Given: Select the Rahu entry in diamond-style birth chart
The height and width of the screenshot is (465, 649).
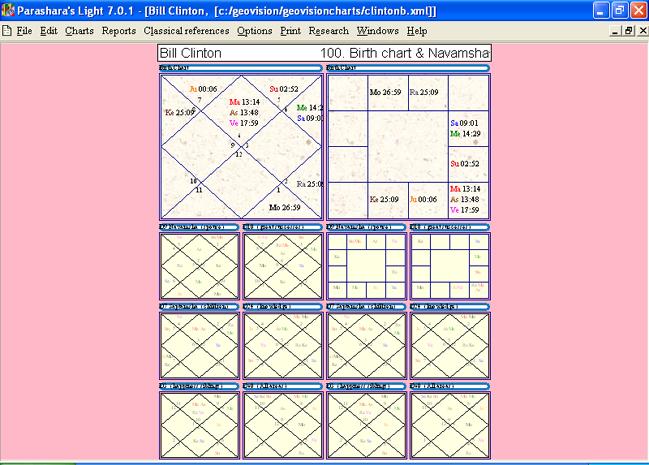Looking at the screenshot, I should point(310,184).
